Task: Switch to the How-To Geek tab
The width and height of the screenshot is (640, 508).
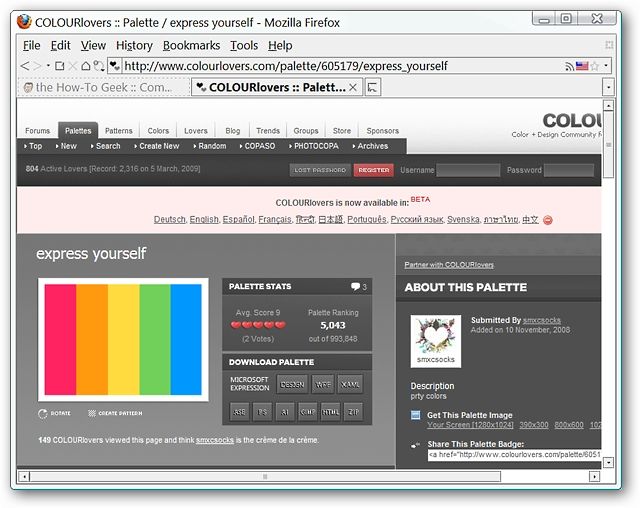Action: click(103, 87)
